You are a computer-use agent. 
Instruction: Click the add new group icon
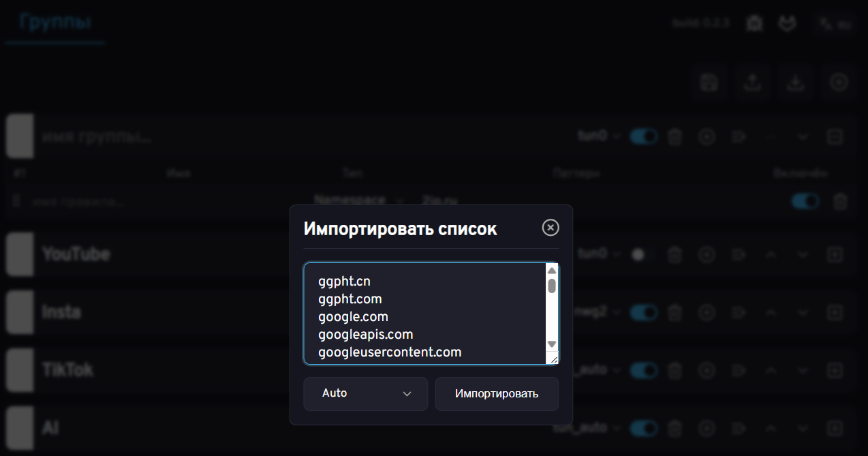[839, 82]
